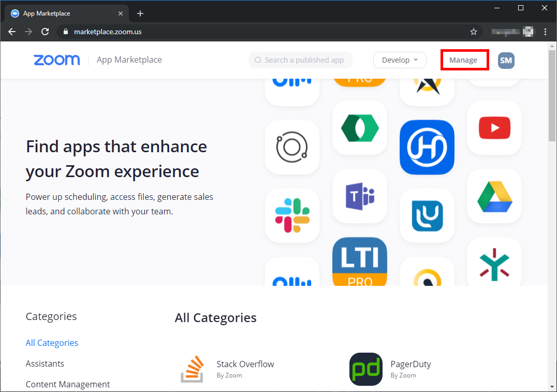Screen dimensions: 557x392
Task: Click the black orbit-ring app icon
Action: [292, 147]
